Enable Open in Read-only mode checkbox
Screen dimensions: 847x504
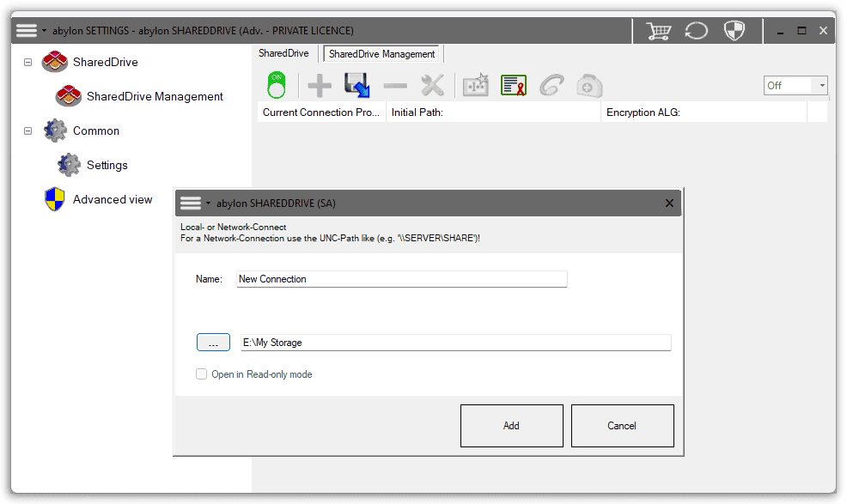coord(202,373)
